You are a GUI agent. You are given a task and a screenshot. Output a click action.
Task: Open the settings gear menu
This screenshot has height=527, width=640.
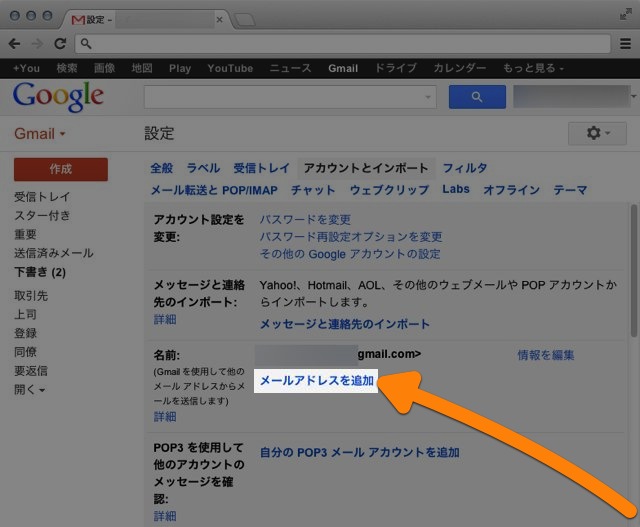point(597,133)
